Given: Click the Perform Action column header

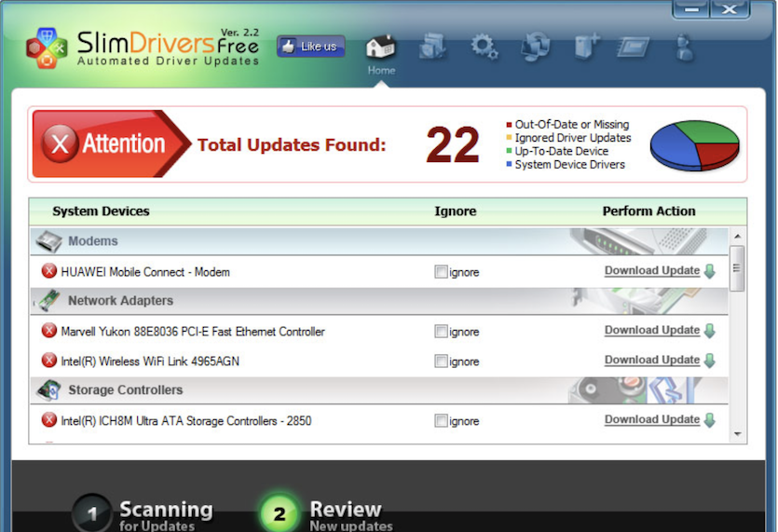Looking at the screenshot, I should pos(649,211).
